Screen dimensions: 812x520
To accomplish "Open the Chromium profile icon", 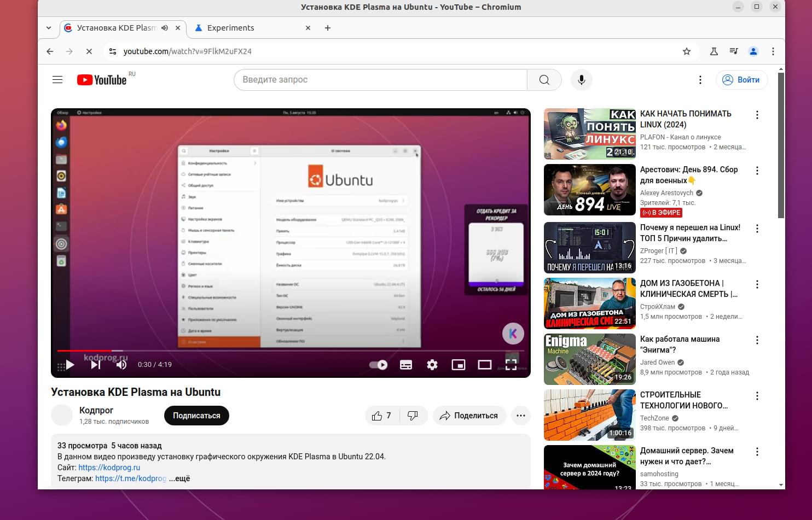I will tap(753, 51).
